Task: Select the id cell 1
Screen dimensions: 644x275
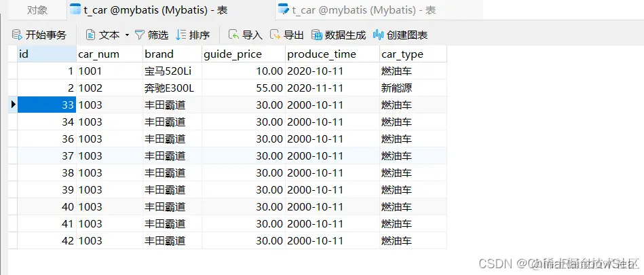Action: coord(46,71)
